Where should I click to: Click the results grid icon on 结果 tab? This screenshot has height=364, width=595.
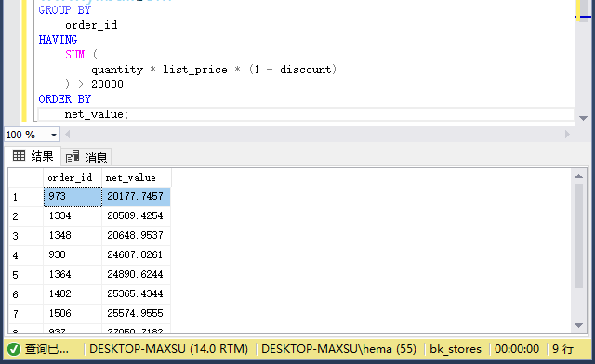point(19,155)
